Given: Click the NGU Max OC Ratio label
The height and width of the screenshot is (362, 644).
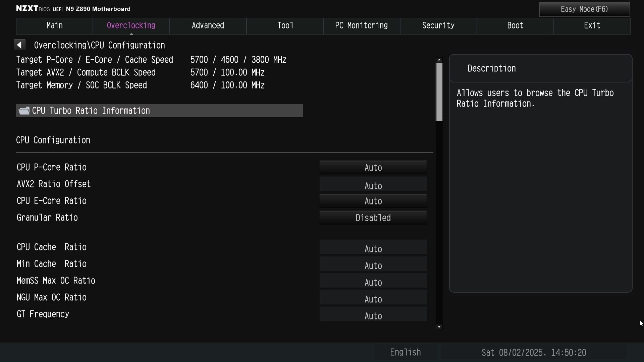Looking at the screenshot, I should tap(52, 297).
